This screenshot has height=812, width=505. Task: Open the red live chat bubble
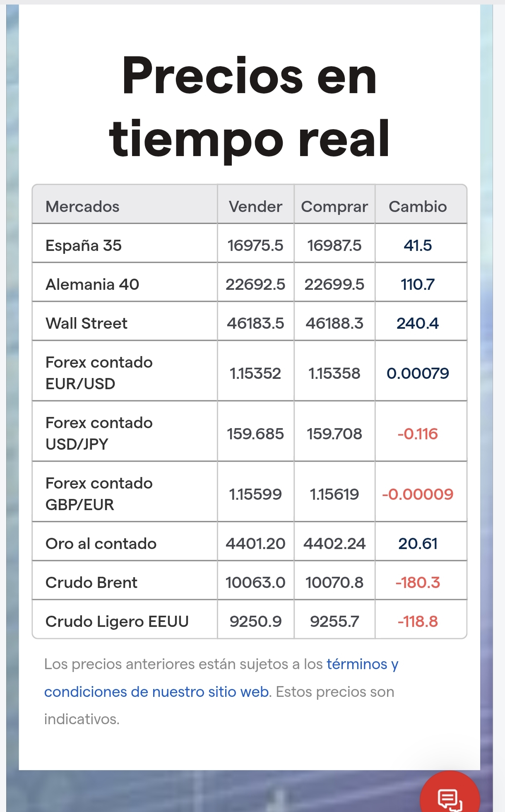[x=450, y=798]
